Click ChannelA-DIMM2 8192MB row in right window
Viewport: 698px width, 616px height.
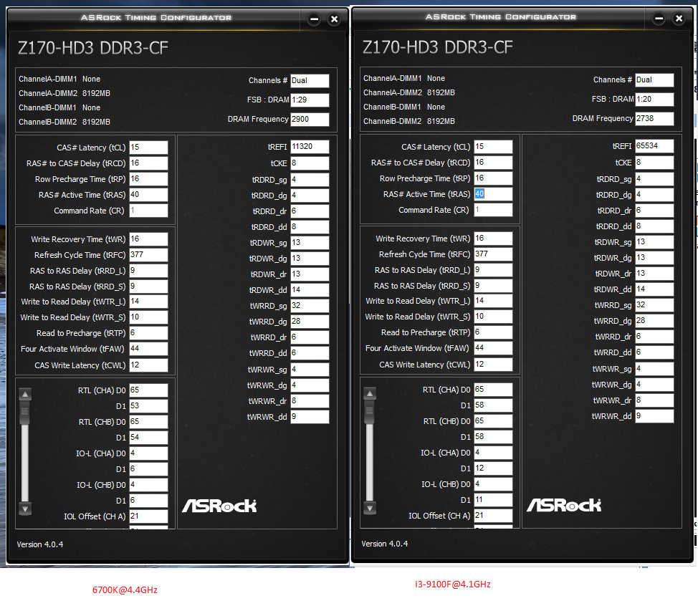click(x=409, y=92)
